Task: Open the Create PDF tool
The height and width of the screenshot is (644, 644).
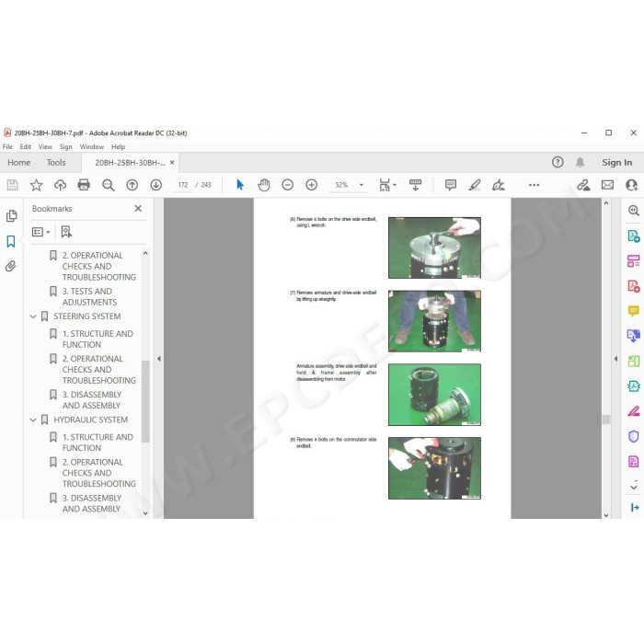Action: tap(633, 286)
